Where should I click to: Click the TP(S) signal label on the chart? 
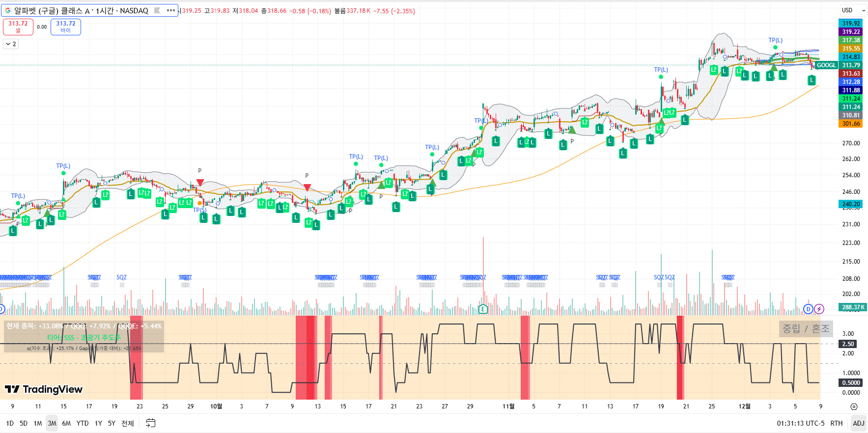click(199, 210)
